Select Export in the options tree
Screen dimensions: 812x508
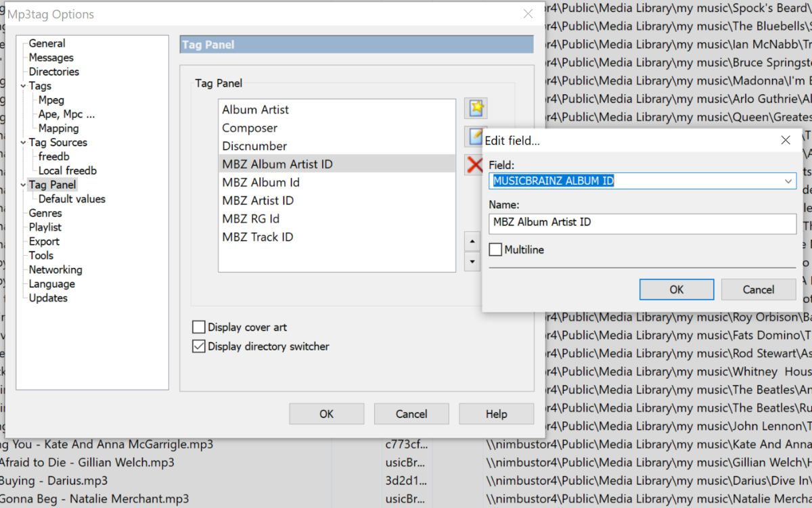point(44,241)
